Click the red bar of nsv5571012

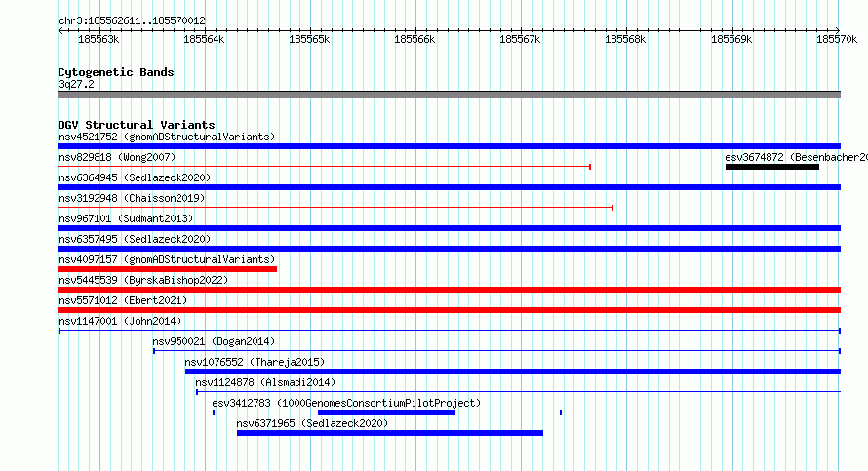coord(449,310)
